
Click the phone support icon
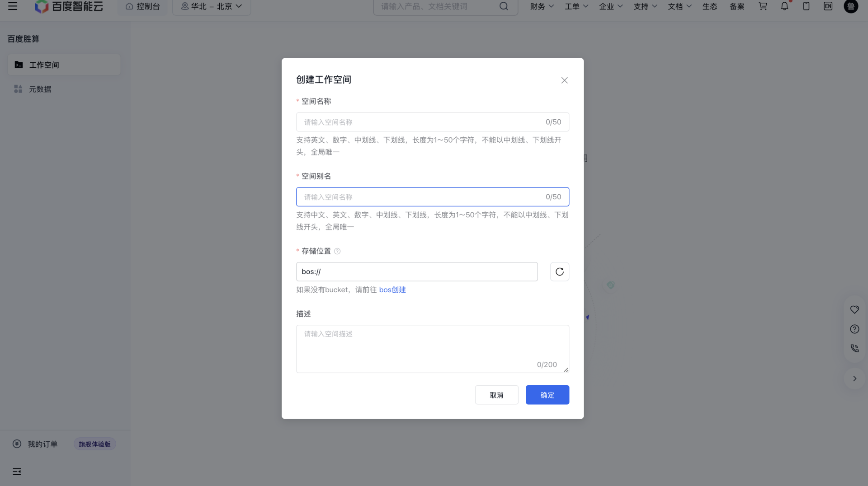[854, 348]
